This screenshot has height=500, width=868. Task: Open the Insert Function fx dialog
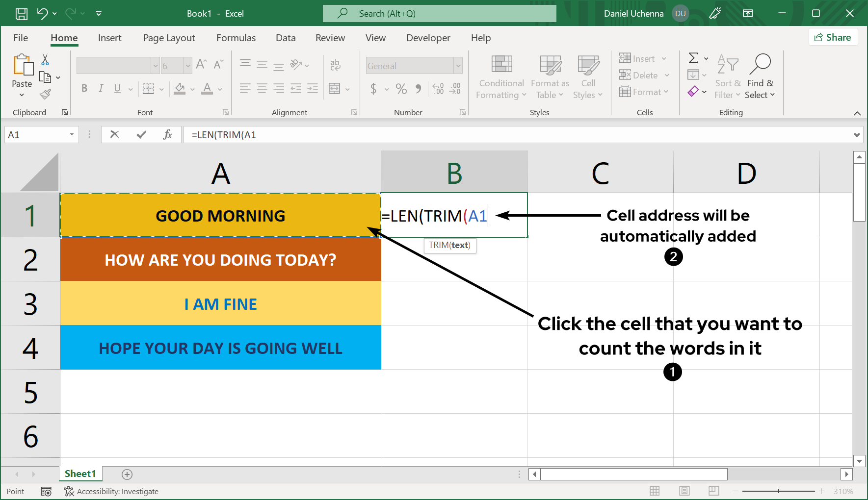(167, 134)
